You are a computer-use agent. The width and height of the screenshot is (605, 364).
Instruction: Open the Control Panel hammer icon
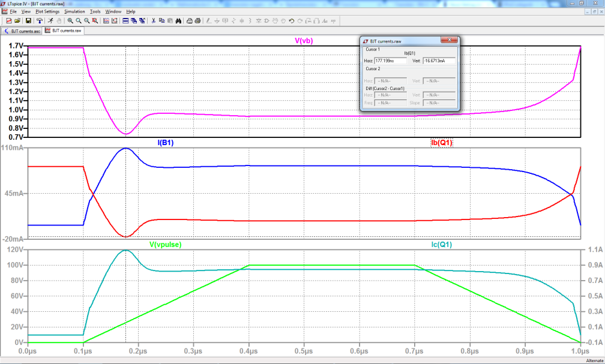coord(39,20)
